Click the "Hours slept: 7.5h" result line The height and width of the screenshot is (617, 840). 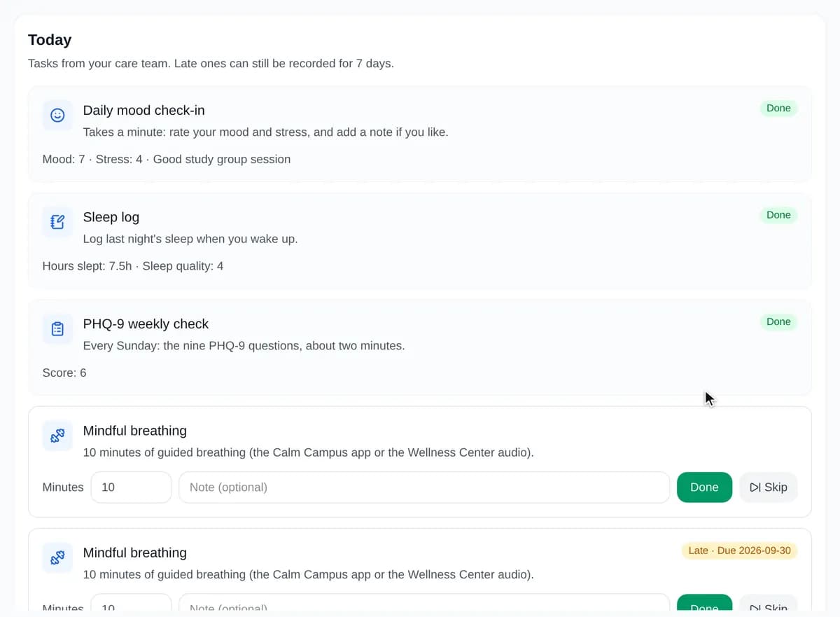click(133, 266)
